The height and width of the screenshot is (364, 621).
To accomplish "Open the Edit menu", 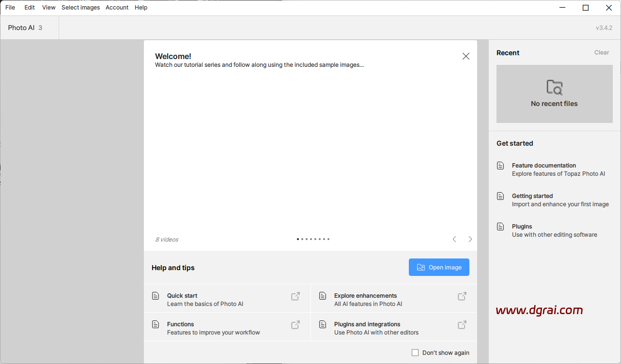I will [x=30, y=7].
